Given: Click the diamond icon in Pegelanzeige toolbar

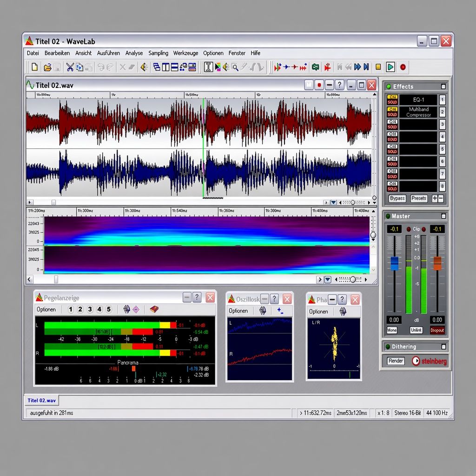Looking at the screenshot, I should [136, 309].
